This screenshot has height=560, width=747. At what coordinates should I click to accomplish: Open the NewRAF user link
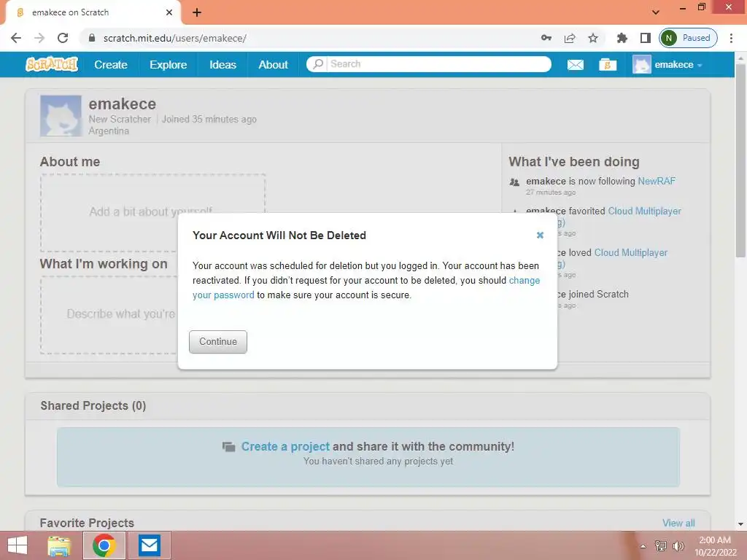point(656,181)
